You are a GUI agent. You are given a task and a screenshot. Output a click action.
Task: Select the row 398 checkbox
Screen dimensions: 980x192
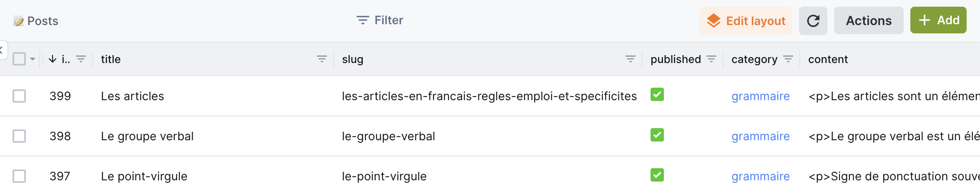[x=19, y=136]
